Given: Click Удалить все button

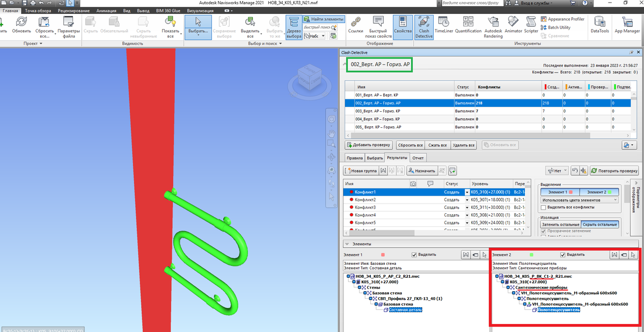Looking at the screenshot, I should tap(464, 145).
